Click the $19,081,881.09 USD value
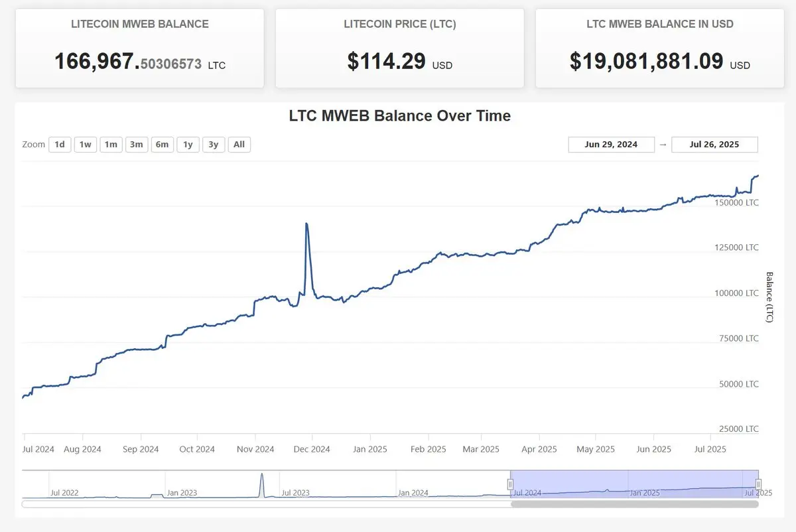Viewport: 796px width, 532px height. (x=660, y=62)
